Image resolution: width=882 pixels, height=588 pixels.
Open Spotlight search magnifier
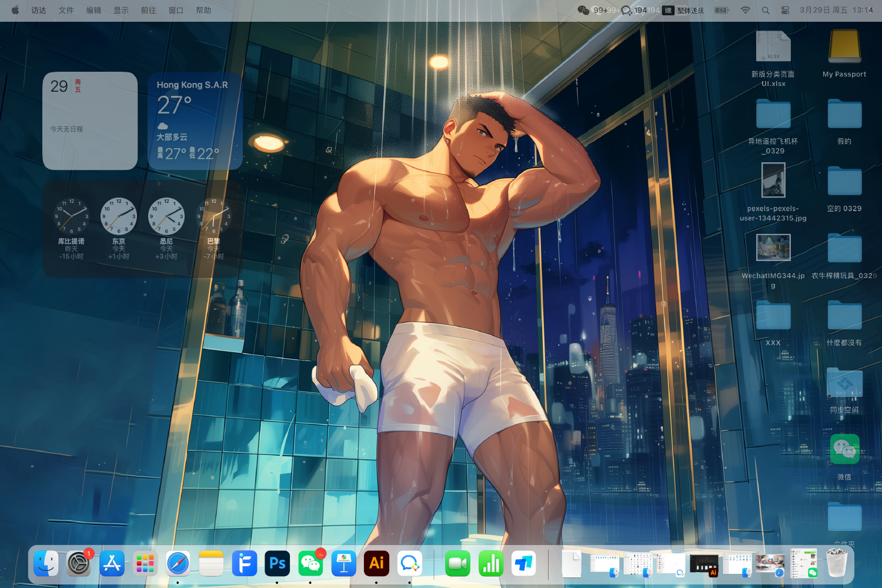coord(765,11)
